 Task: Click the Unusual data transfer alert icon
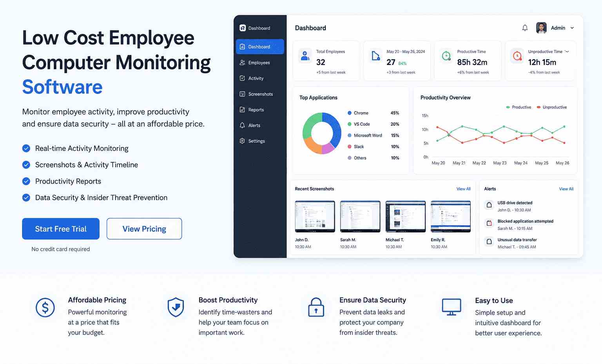[x=489, y=241]
